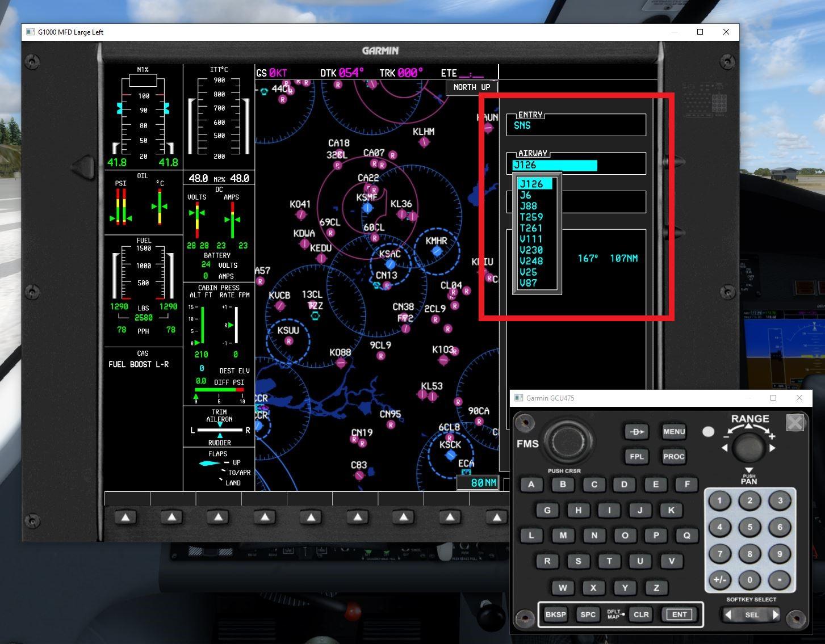Click number key 5 on the numeric pad
This screenshot has width=825, height=644.
pos(749,527)
